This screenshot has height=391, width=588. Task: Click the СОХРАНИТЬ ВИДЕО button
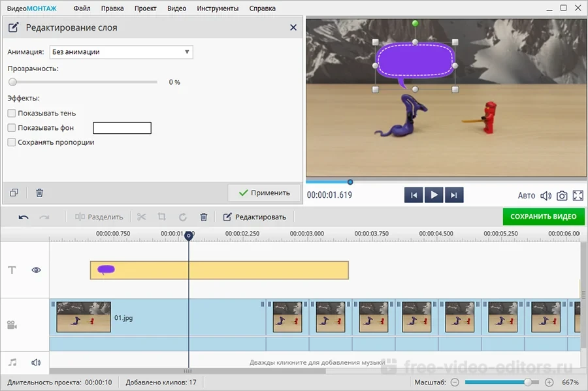[x=543, y=217]
